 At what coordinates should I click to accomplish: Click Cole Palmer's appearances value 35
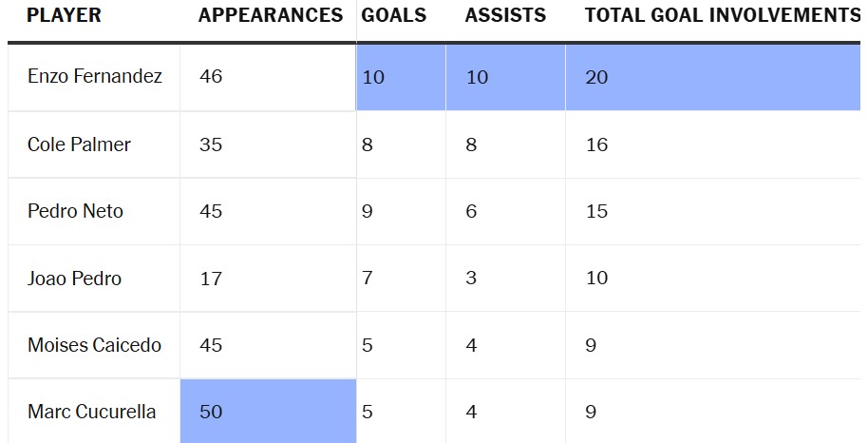[x=212, y=144]
